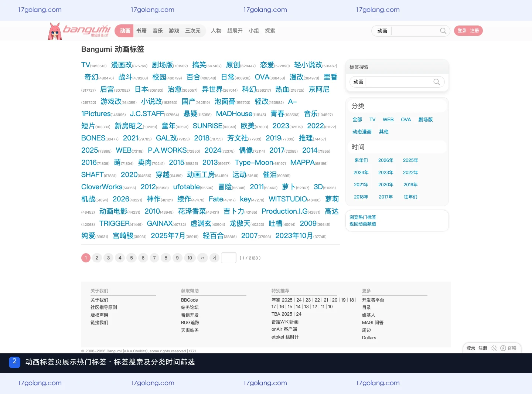Open the 游戏 navigation tab
Image resolution: width=532 pixels, height=394 pixels.
pyautogui.click(x=174, y=31)
